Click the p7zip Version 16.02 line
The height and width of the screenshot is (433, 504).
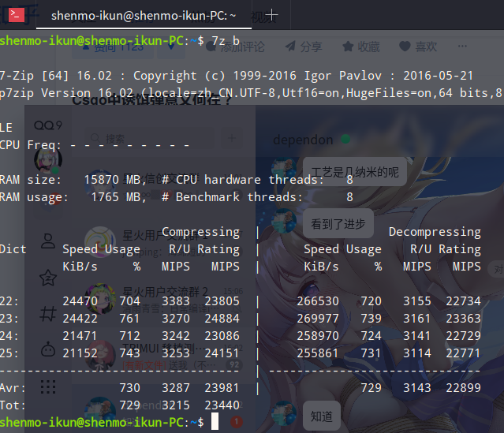coord(252,93)
